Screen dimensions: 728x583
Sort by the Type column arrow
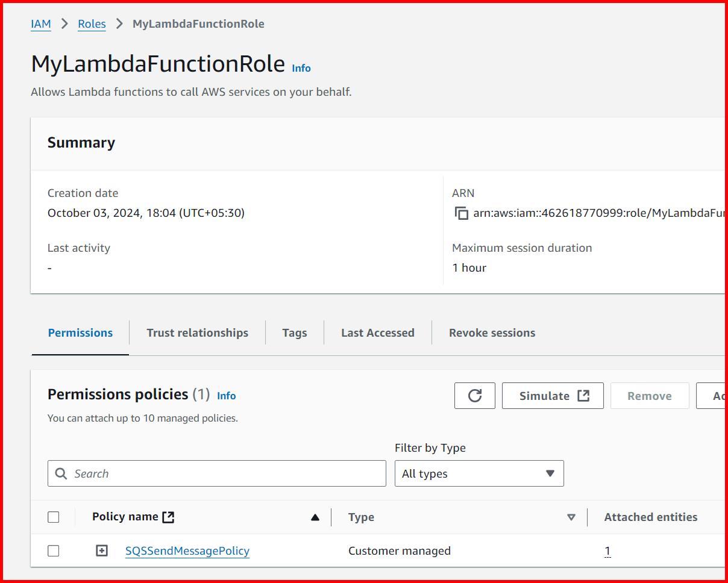point(571,517)
